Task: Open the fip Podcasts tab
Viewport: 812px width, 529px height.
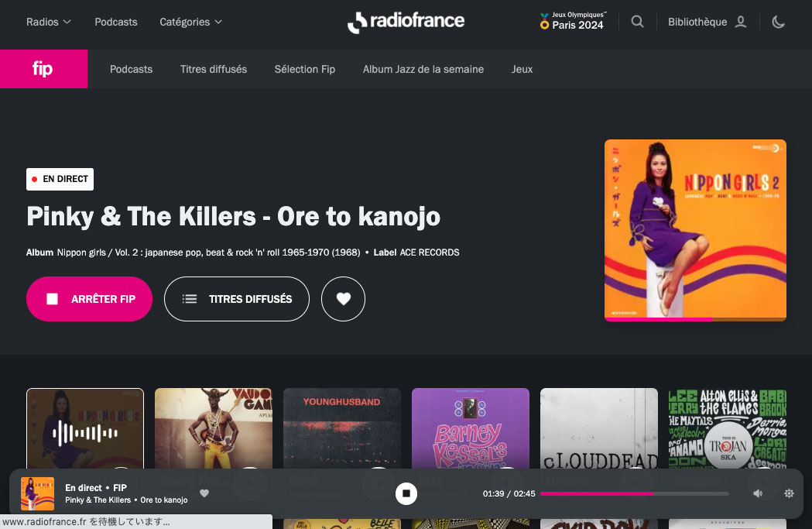Action: click(131, 69)
